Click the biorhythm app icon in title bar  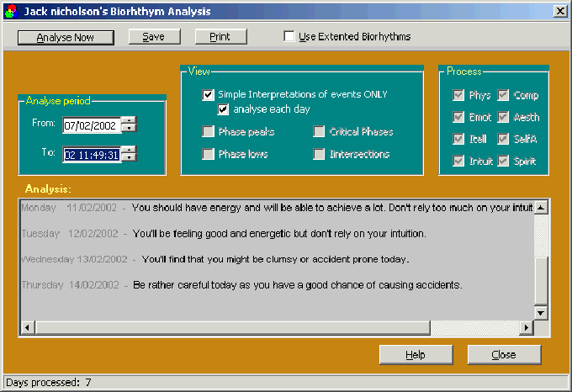(11, 11)
